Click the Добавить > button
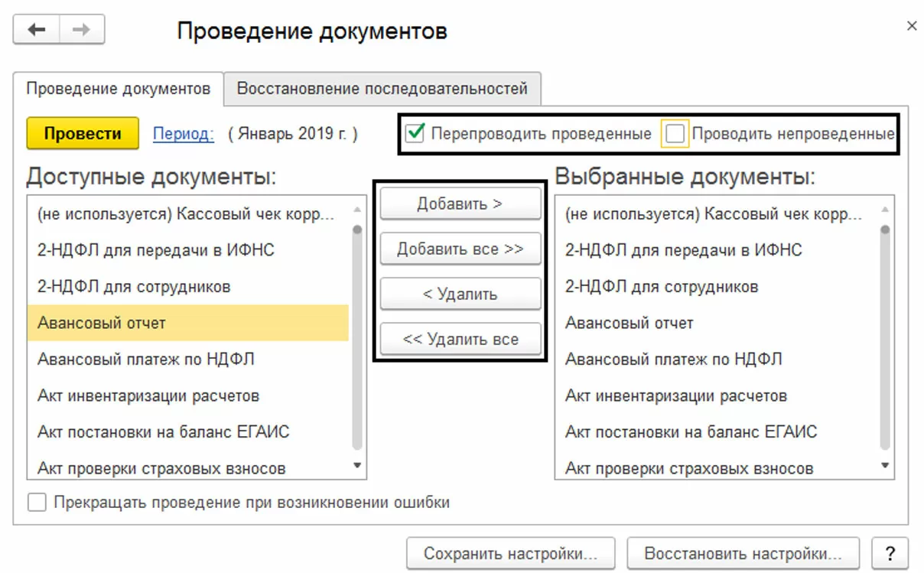Image resolution: width=924 pixels, height=573 pixels. coord(460,204)
